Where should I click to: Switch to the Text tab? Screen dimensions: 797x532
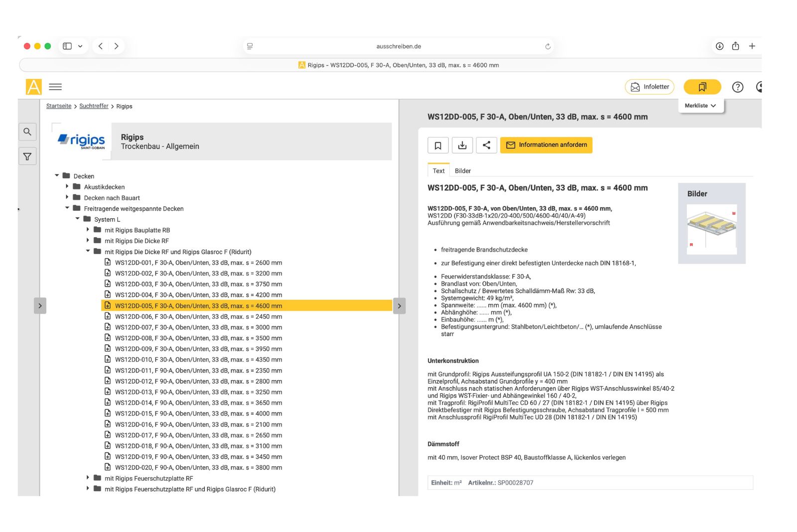tap(439, 171)
